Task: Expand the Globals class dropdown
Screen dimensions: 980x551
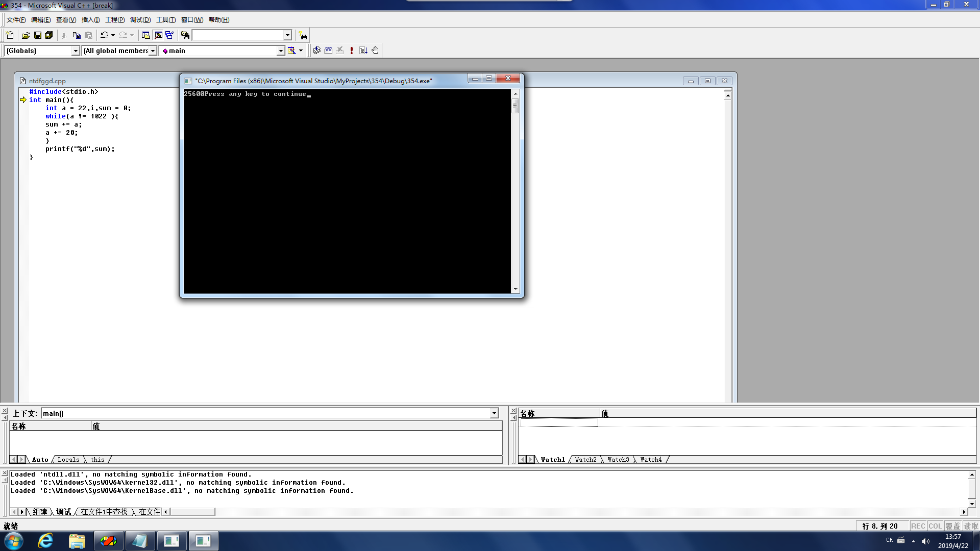Action: click(x=76, y=51)
